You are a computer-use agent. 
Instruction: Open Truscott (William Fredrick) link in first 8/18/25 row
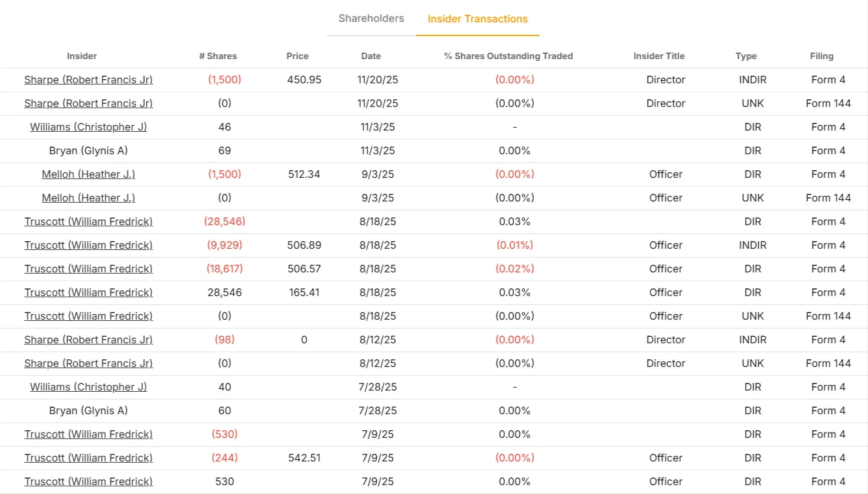[88, 222]
